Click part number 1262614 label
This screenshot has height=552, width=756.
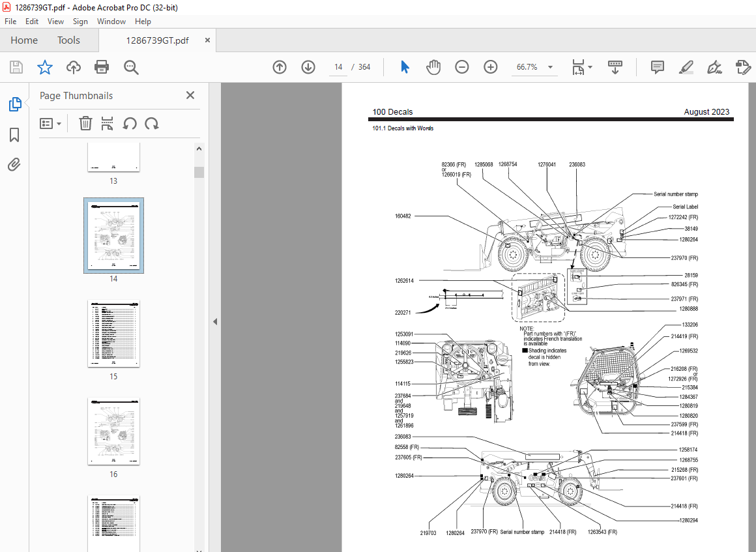pos(404,281)
